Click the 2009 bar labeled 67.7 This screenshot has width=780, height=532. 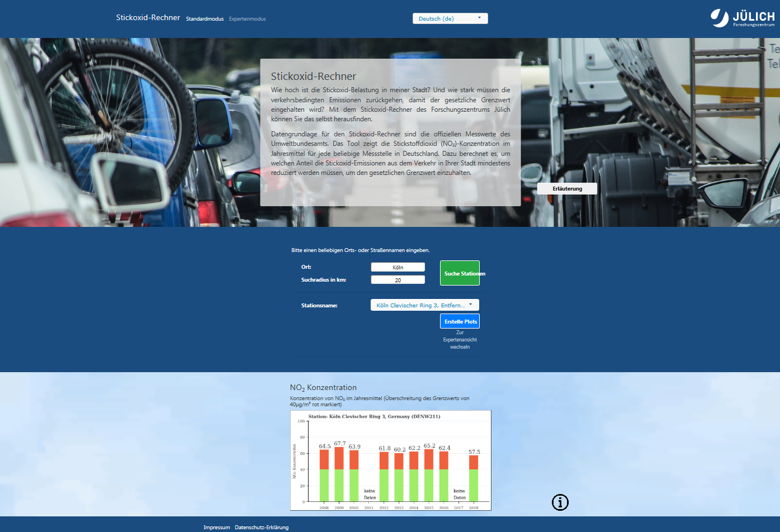pyautogui.click(x=339, y=473)
